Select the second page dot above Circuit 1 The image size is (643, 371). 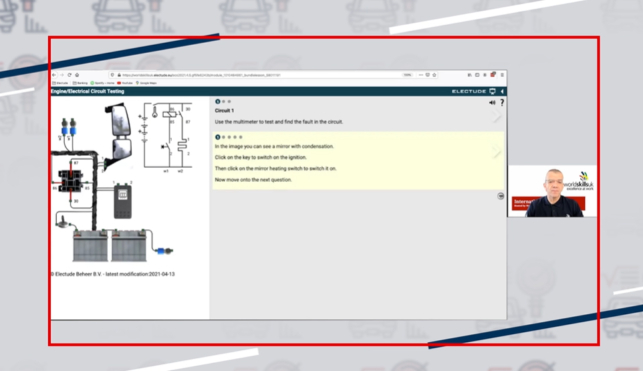[223, 101]
